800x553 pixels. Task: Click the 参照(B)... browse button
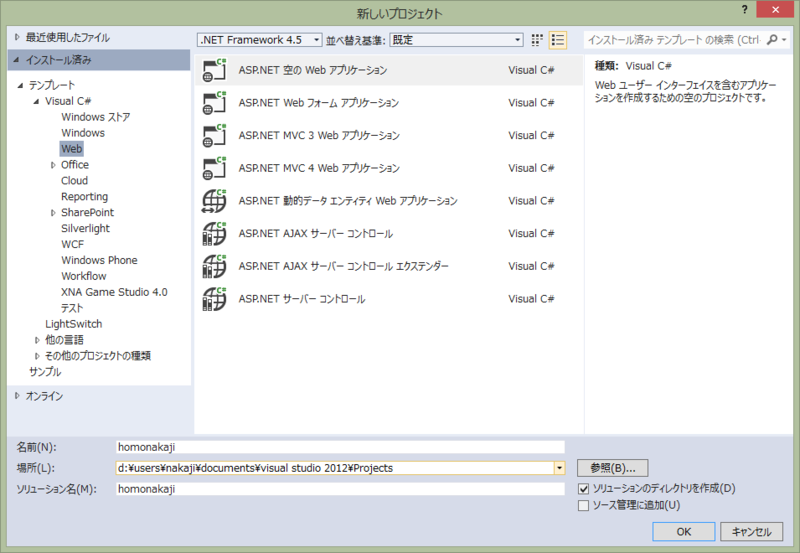[613, 468]
